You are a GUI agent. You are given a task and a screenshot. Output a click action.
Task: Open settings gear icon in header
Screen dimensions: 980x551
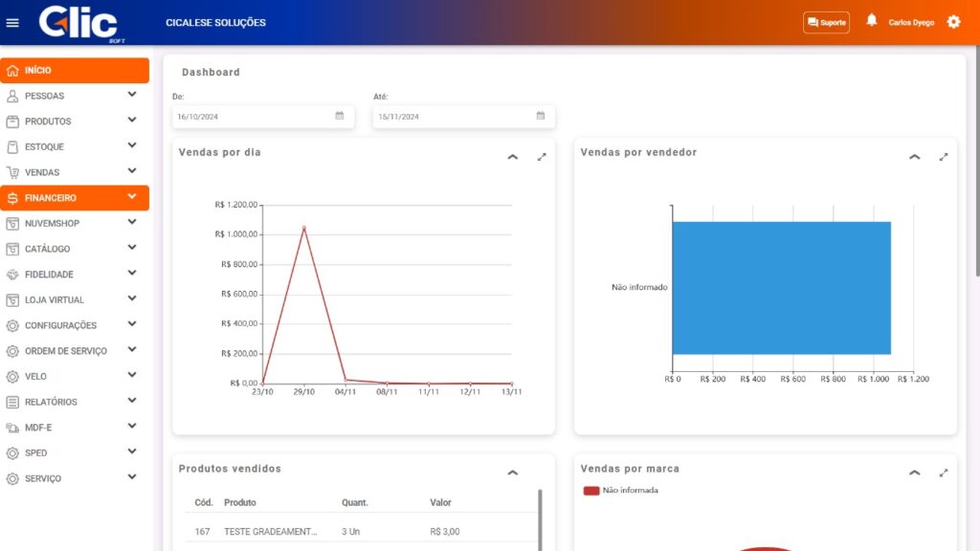[x=953, y=22]
